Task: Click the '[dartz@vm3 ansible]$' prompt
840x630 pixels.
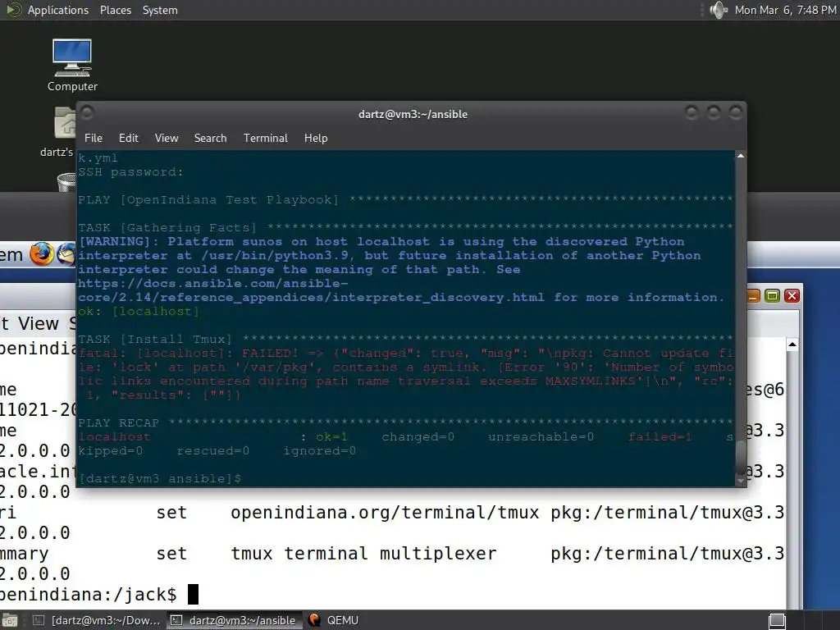Action: [160, 478]
